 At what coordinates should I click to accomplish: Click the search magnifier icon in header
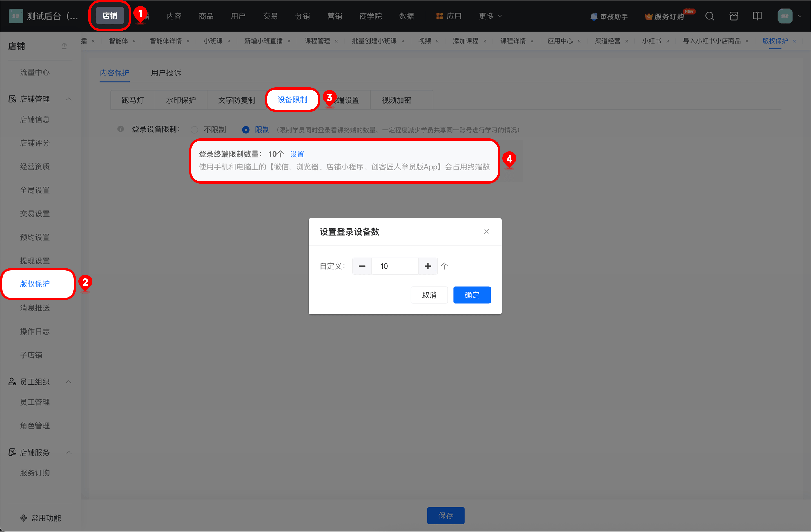pos(709,16)
